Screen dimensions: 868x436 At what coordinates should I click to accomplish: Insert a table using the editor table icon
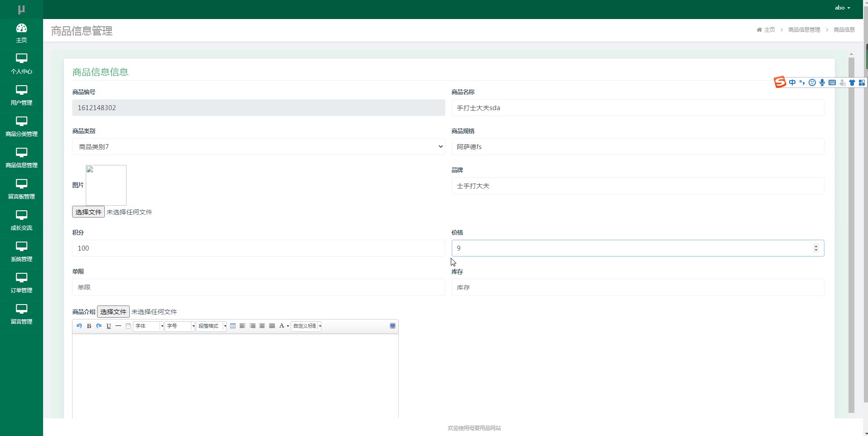click(233, 326)
